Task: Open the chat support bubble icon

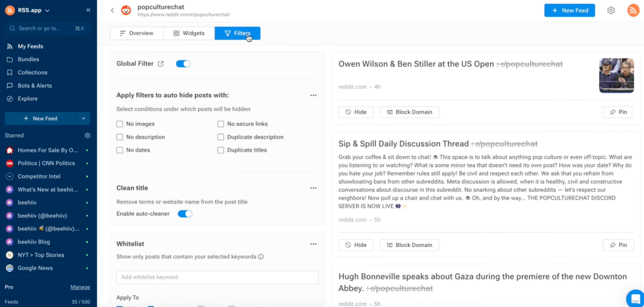Action: [635, 298]
